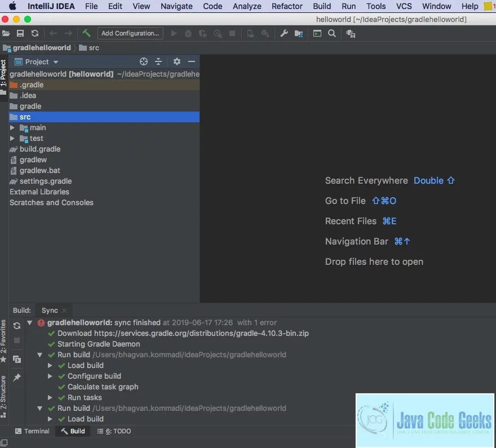
Task: Click the gradlehelloworld breadcrumb
Action: (x=37, y=48)
